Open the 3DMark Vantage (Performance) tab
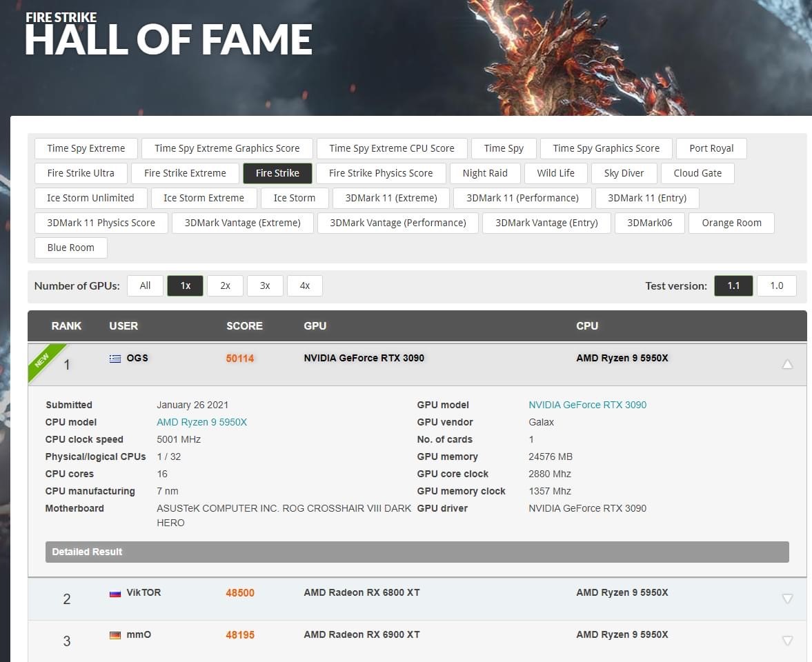The image size is (812, 662). coord(397,223)
